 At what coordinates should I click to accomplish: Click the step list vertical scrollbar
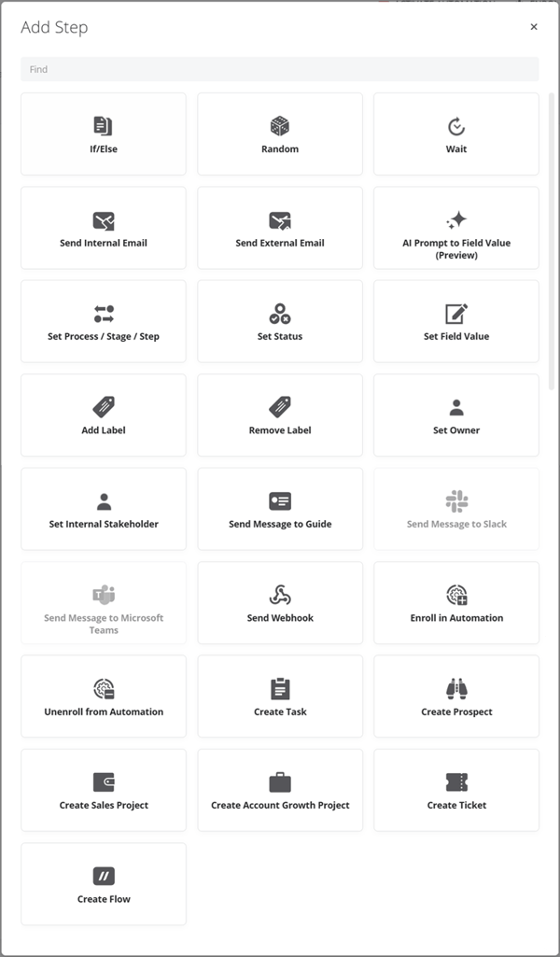tap(552, 241)
